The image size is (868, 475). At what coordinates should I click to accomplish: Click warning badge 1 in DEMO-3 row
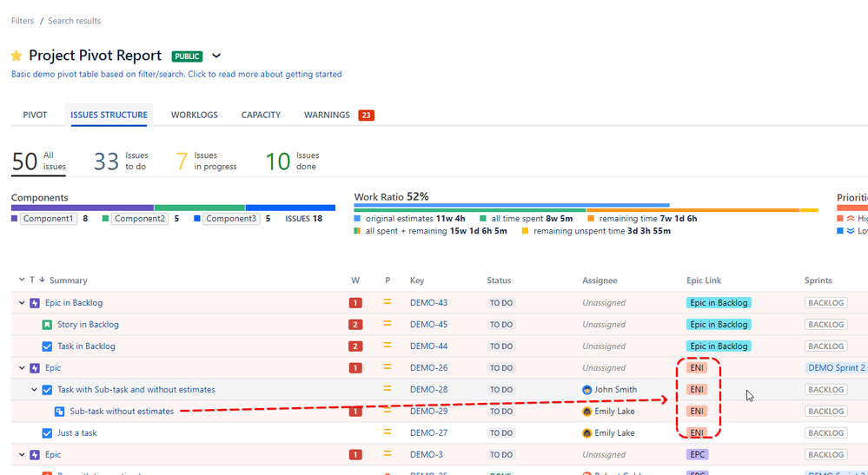[355, 454]
